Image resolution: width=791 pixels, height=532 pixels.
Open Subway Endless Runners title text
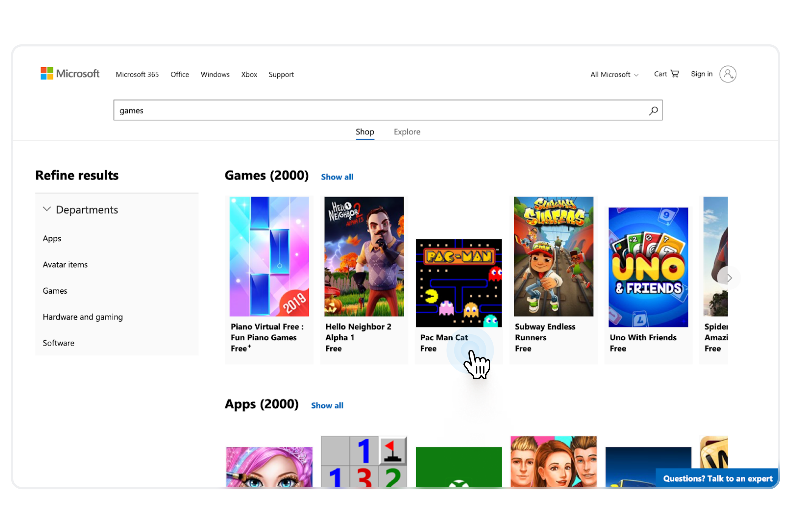coord(545,332)
